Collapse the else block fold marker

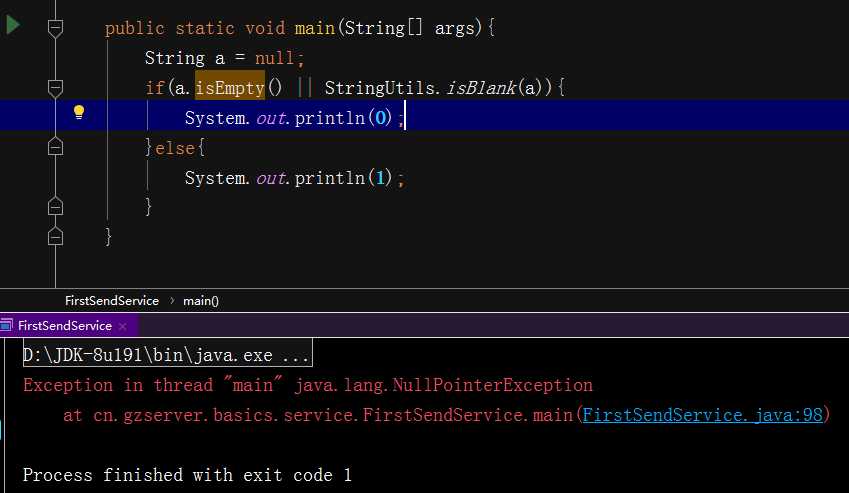(x=56, y=147)
